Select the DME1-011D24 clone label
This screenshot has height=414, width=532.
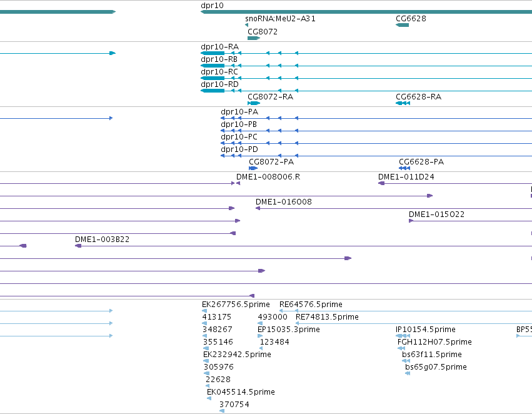point(406,177)
